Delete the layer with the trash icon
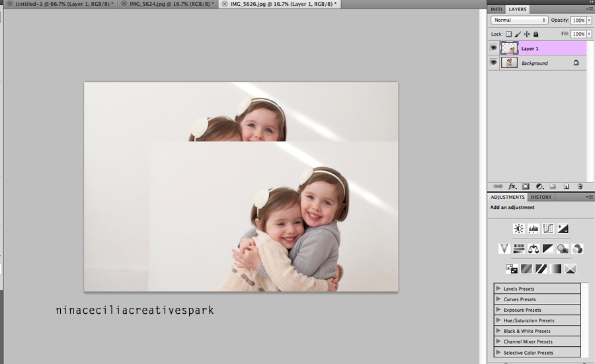The width and height of the screenshot is (595, 364). coord(580,186)
